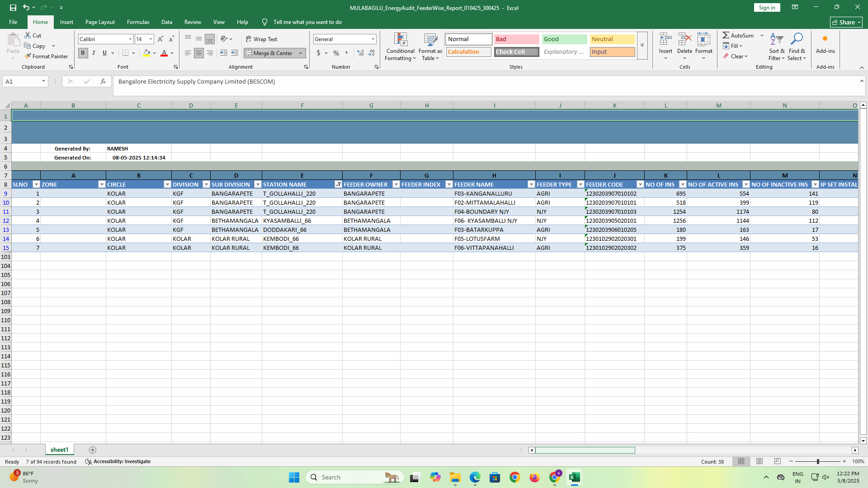Expand the Name Box dropdown
This screenshot has width=868, height=488.
tap(43, 81)
